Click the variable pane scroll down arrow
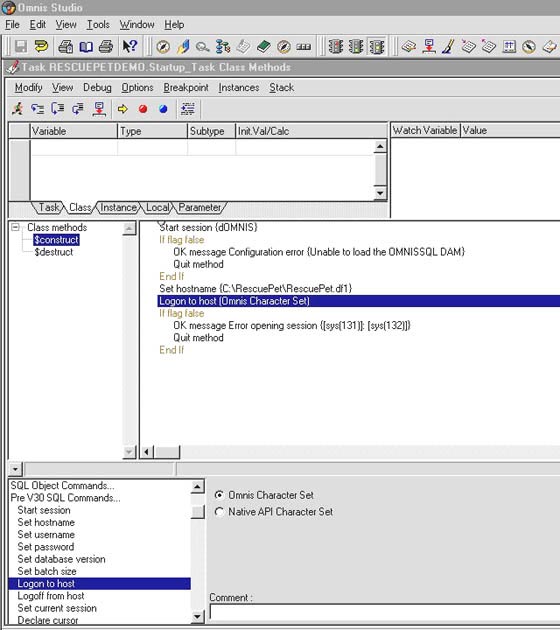Image resolution: width=560 pixels, height=630 pixels. (380, 193)
